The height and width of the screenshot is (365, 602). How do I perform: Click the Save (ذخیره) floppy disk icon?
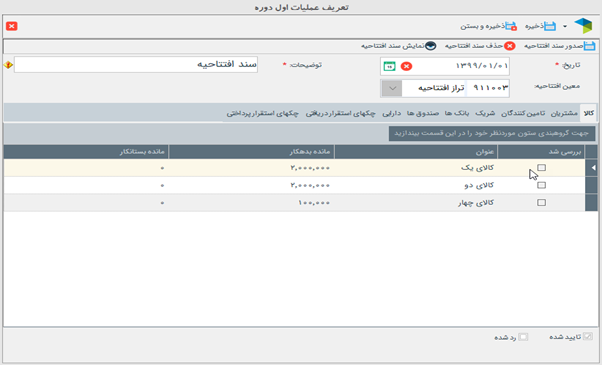550,26
